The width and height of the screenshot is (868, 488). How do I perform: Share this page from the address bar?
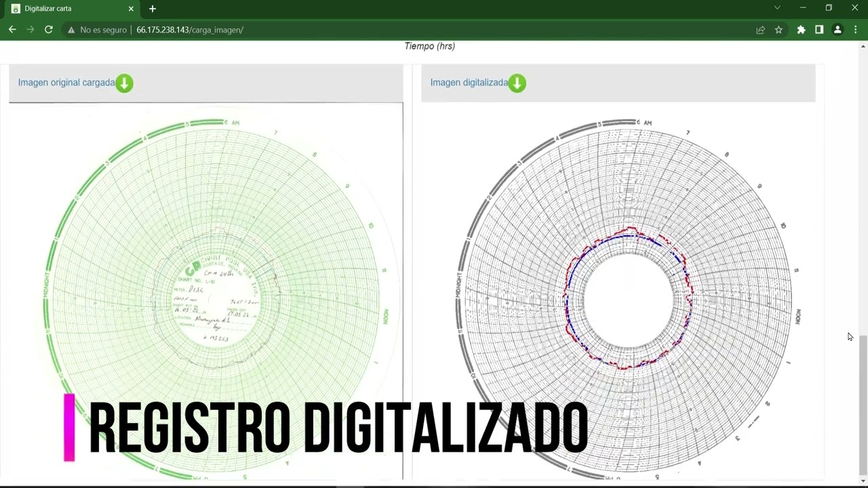pos(760,30)
